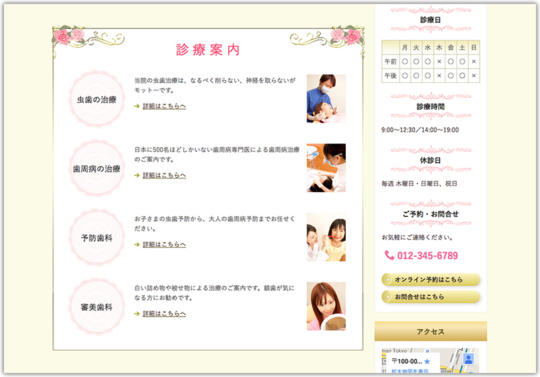Click arrow icon beside 虫歯の治療 details link

pyautogui.click(x=137, y=106)
